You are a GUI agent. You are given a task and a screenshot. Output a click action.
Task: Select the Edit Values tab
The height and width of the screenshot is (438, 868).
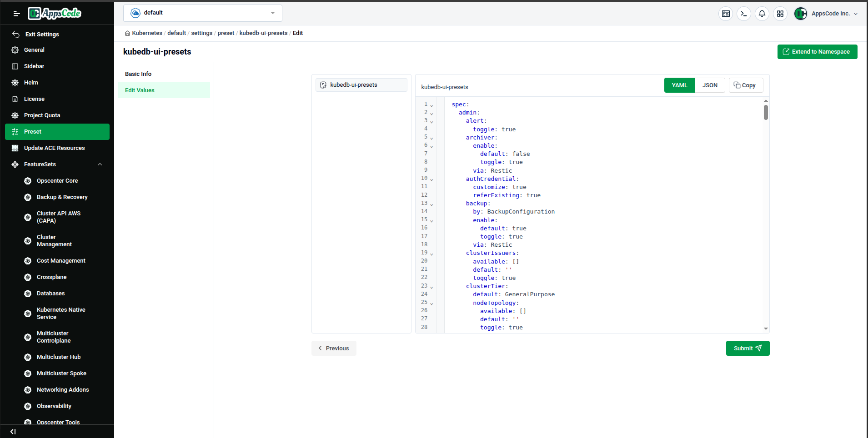click(x=139, y=90)
